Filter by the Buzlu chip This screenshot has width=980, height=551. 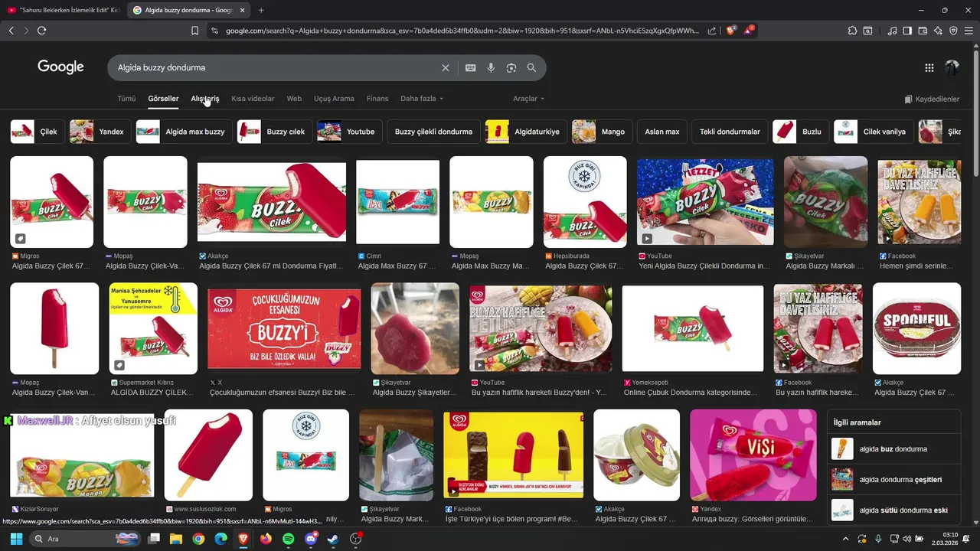800,132
